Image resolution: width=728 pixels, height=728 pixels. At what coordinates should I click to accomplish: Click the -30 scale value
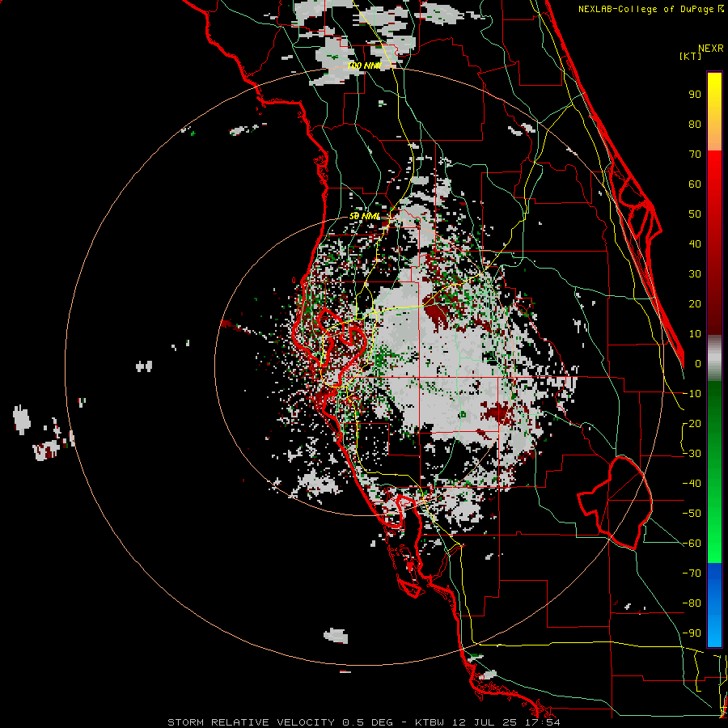tap(692, 454)
